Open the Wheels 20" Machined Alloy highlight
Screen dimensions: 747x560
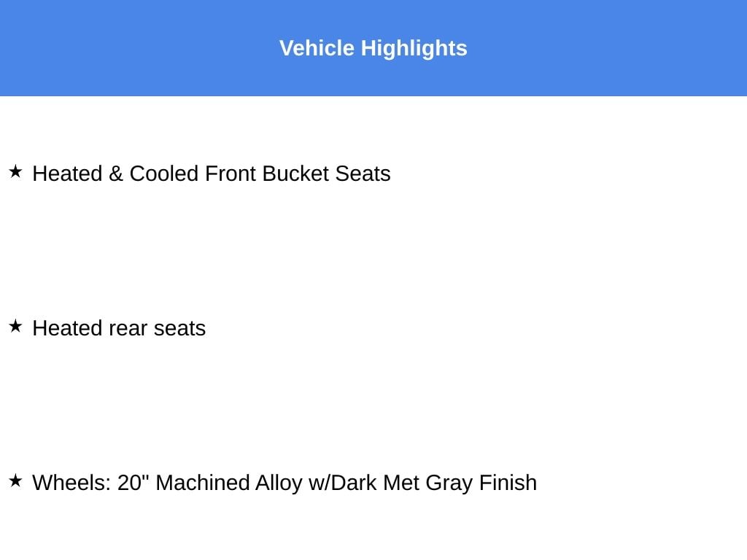click(285, 483)
